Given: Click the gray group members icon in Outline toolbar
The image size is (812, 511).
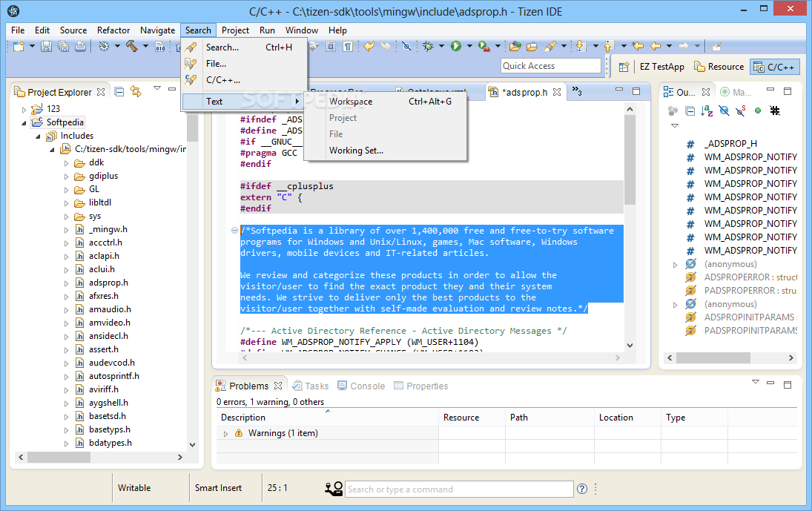Looking at the screenshot, I should 673,111.
